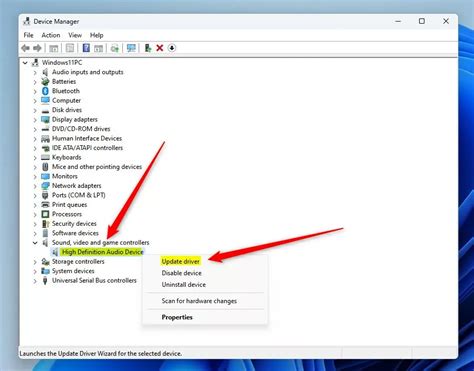The width and height of the screenshot is (474, 371).
Task: Click the Device Manager title bar icon
Action: click(26, 22)
